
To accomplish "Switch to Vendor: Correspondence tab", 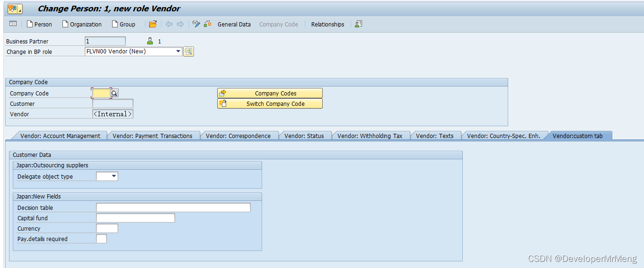I will 238,136.
